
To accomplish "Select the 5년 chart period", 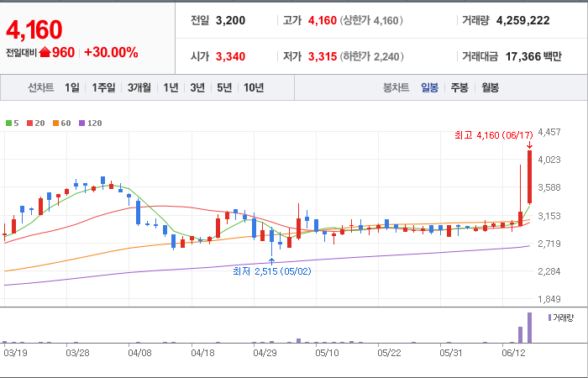I will pos(224,87).
